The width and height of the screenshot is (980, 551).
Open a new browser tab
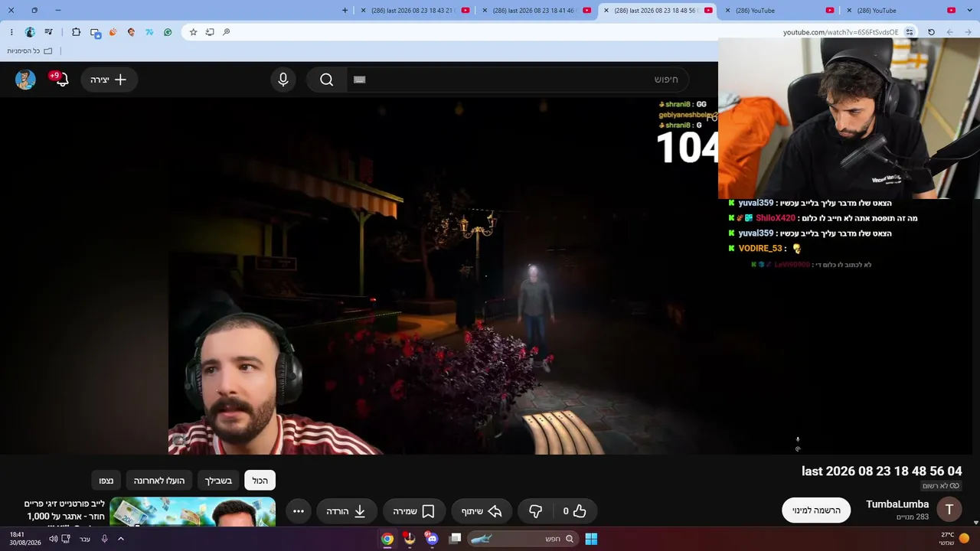[345, 11]
